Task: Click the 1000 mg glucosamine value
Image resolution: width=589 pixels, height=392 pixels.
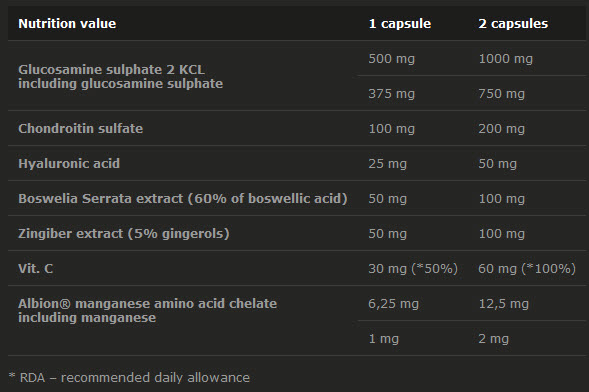Action: 506,59
